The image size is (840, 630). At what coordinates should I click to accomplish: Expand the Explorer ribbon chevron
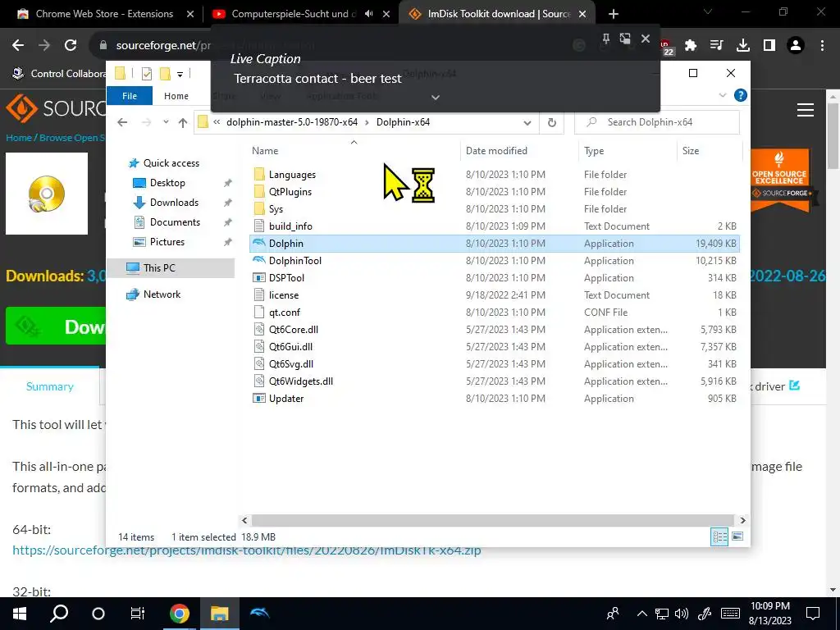722,95
